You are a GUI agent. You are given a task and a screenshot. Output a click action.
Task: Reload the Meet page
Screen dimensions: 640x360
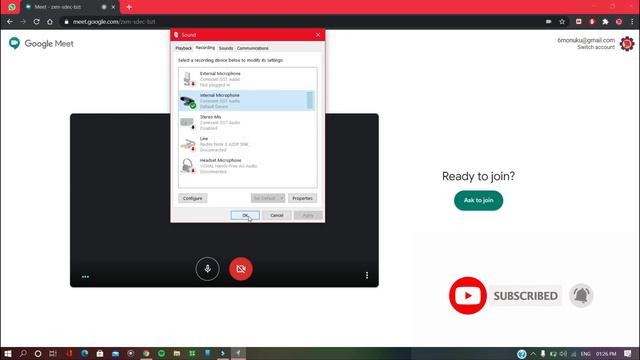point(36,22)
